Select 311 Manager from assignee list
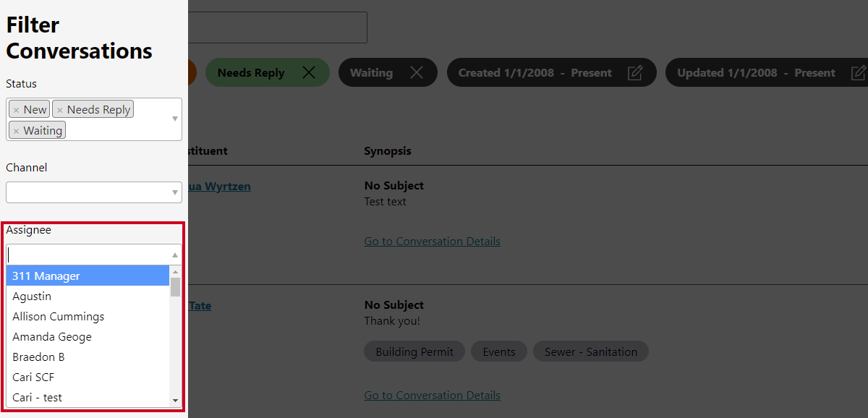The width and height of the screenshot is (868, 418). tap(88, 276)
